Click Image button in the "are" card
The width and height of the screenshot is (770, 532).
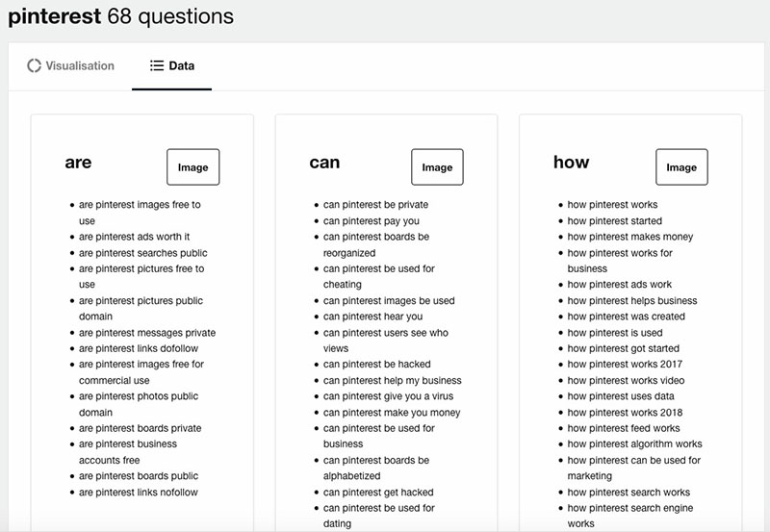[x=192, y=167]
